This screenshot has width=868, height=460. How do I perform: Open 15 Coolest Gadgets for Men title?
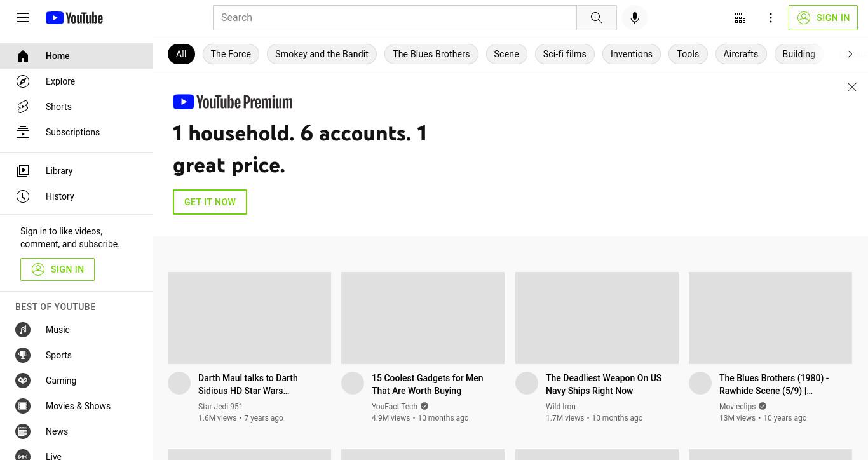(x=428, y=384)
